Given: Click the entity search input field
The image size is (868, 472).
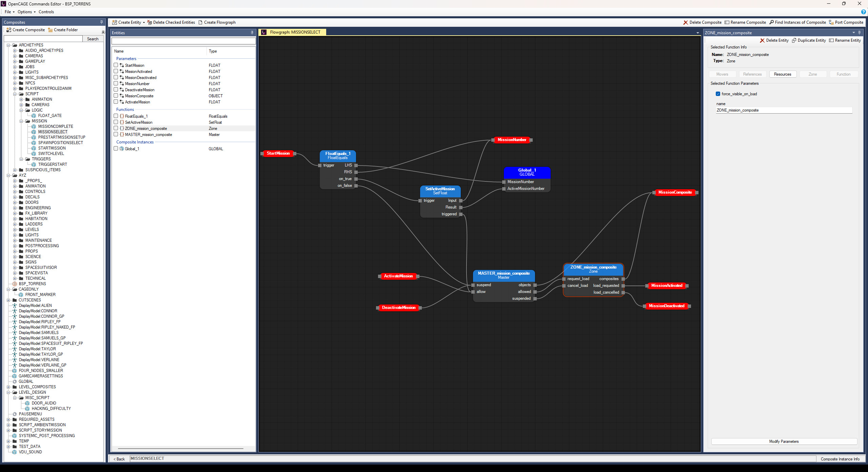Looking at the screenshot, I should pos(183,41).
